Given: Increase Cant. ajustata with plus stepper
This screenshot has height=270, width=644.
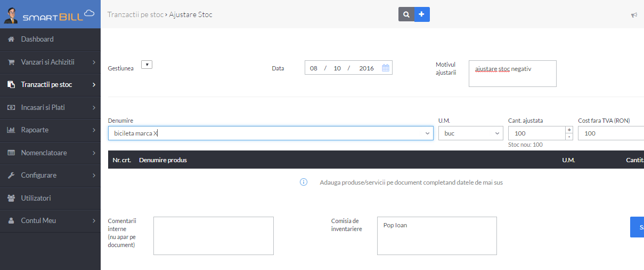Looking at the screenshot, I should pyautogui.click(x=569, y=130).
